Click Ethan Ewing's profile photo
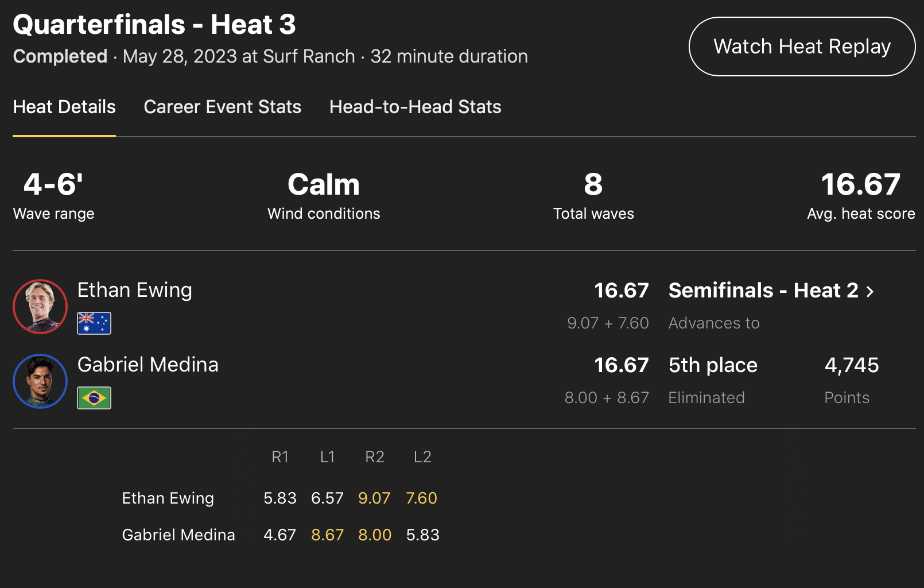Screen dimensions: 924x588 tap(40, 306)
